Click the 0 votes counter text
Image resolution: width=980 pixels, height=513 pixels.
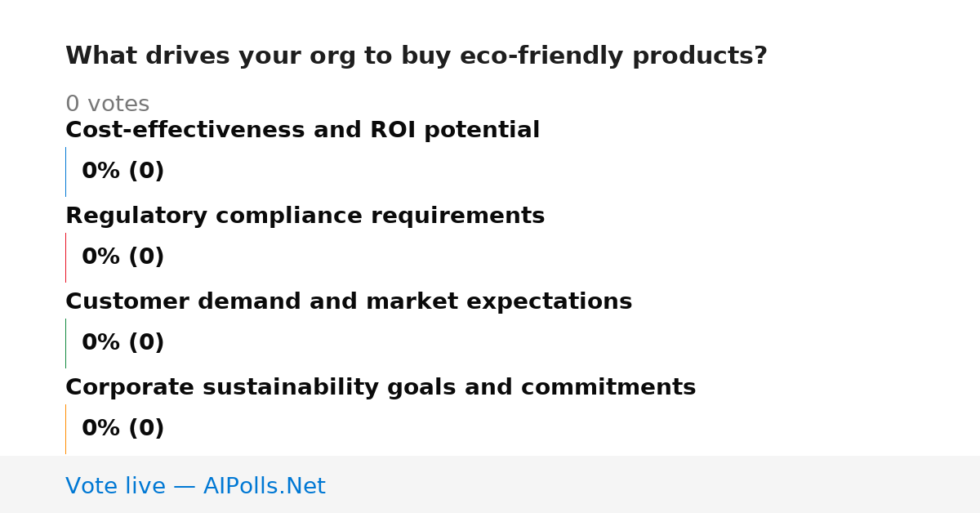107,104
